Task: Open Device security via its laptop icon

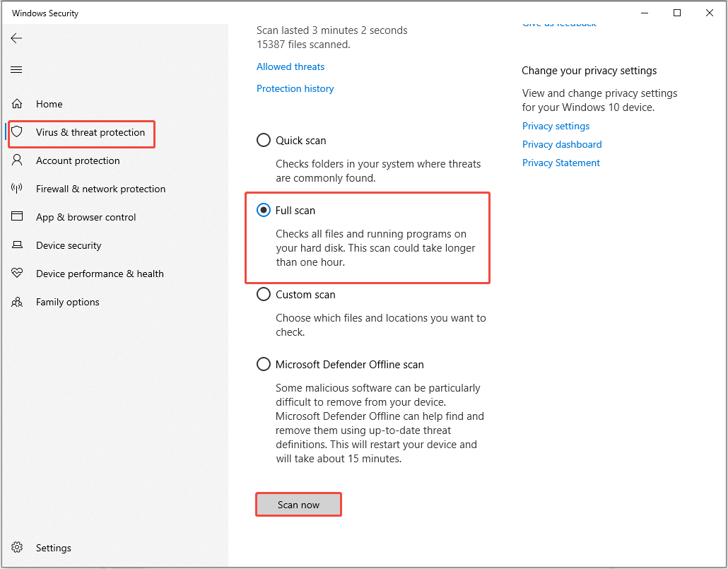Action: pyautogui.click(x=17, y=245)
